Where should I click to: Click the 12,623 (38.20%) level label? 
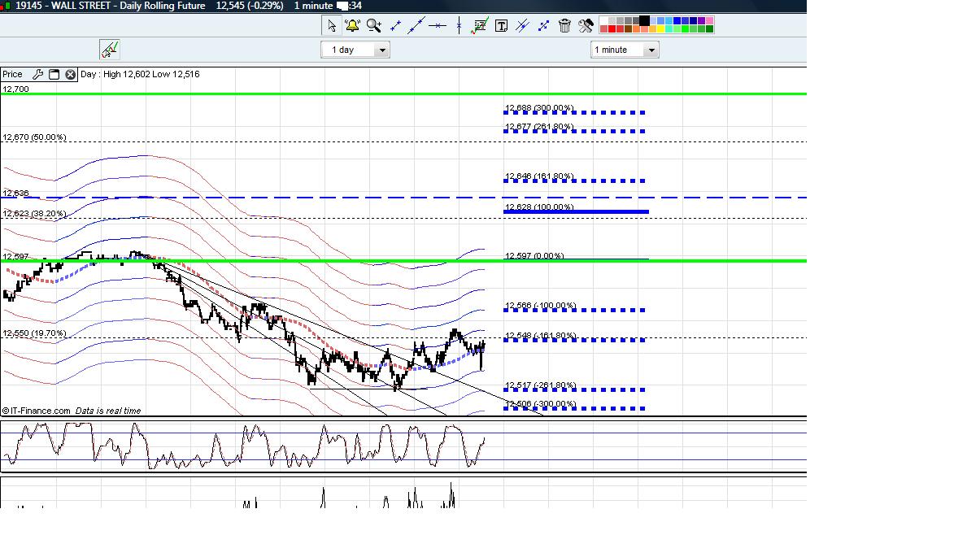pyautogui.click(x=34, y=213)
